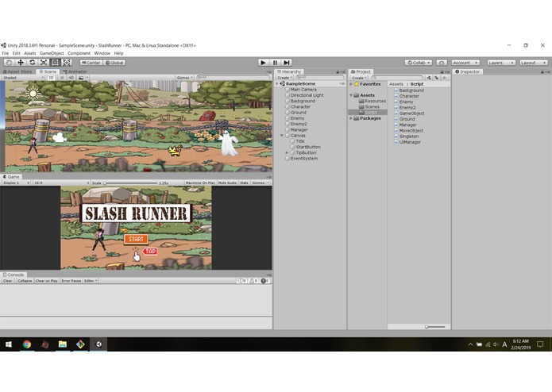
Task: Open the GameObject menu
Action: pyautogui.click(x=52, y=53)
